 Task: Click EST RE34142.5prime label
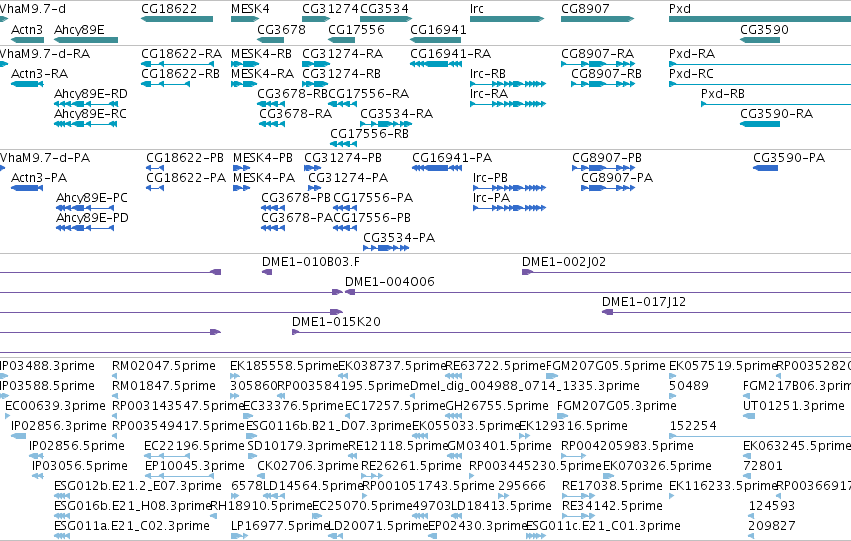pos(612,507)
